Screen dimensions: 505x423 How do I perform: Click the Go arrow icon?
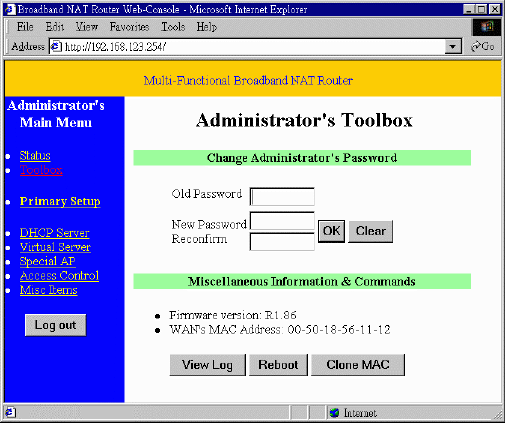pyautogui.click(x=475, y=46)
